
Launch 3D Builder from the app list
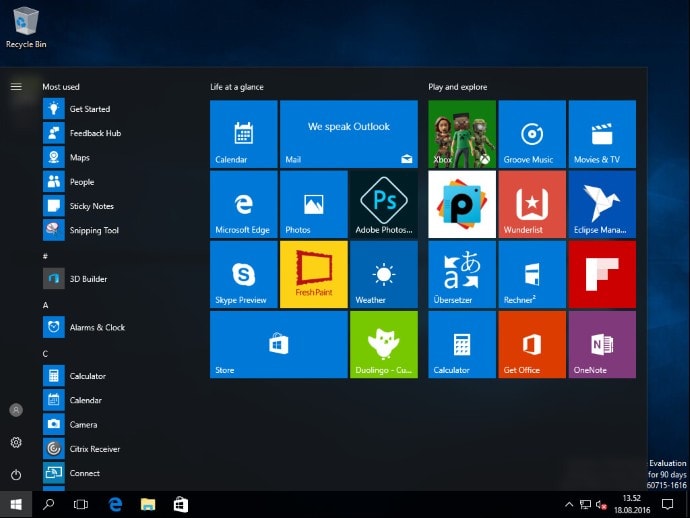[117, 279]
